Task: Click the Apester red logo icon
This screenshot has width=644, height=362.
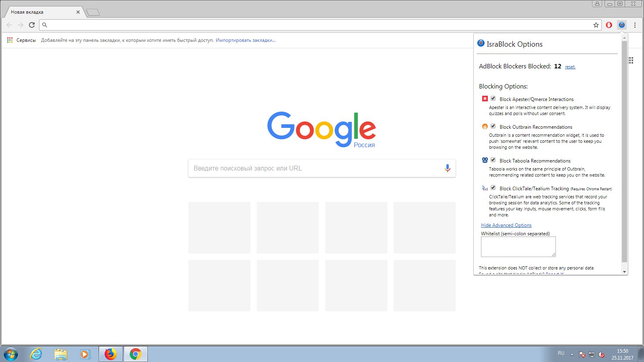Action: point(485,99)
